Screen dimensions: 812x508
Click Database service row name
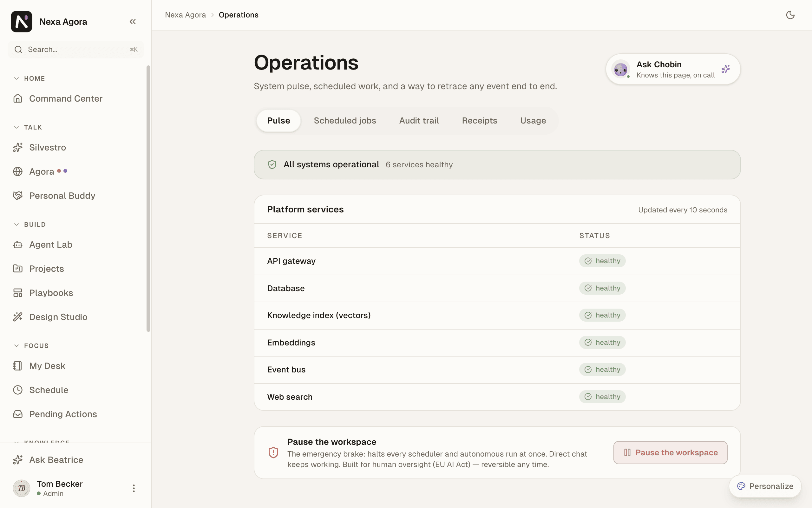(x=286, y=288)
